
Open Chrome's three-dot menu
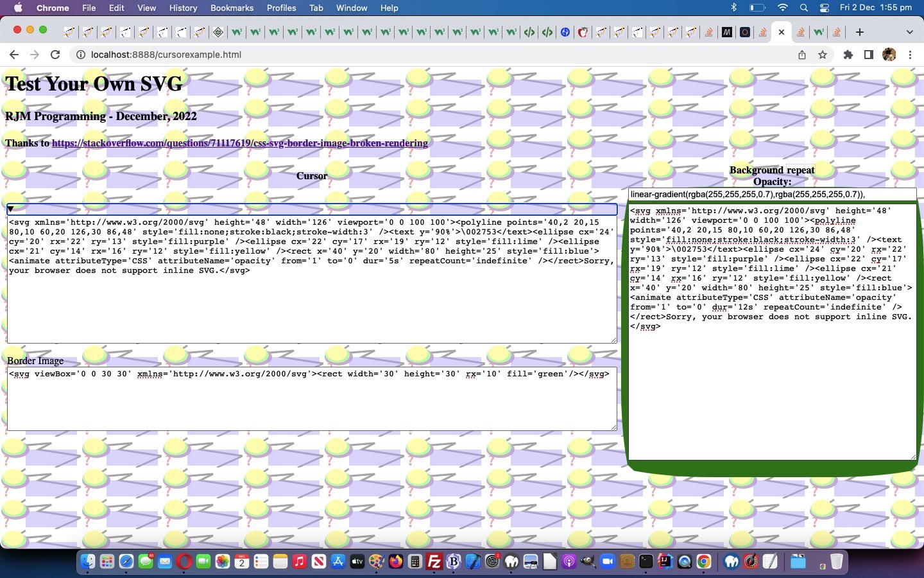tap(910, 55)
